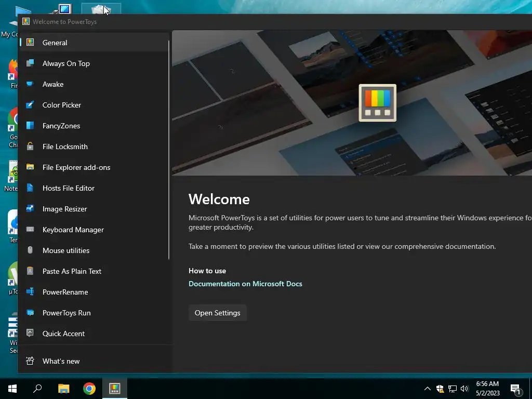532x399 pixels.
Task: Click the PowerToys icon in title bar
Action: [x=26, y=21]
